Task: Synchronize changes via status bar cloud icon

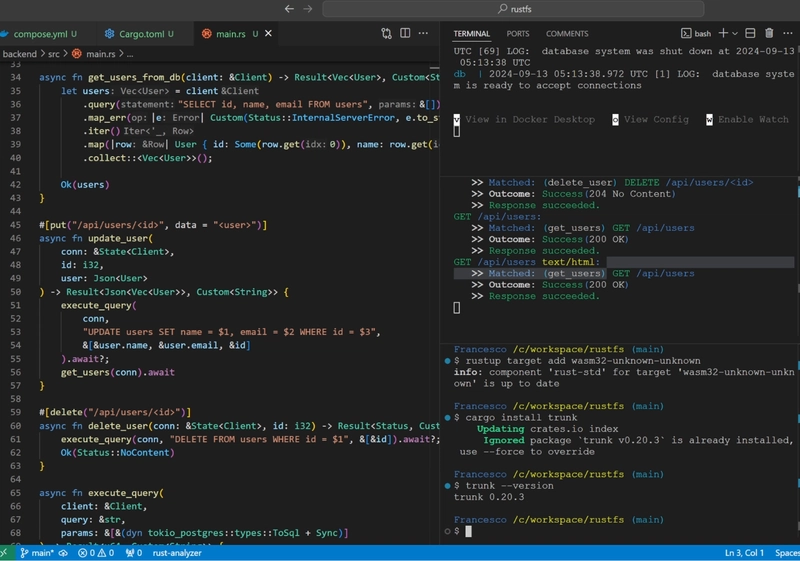Action: tap(63, 553)
